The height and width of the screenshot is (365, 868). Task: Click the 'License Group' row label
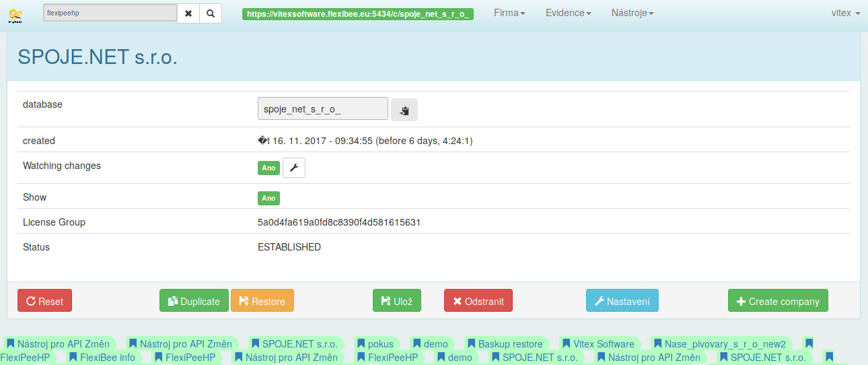pyautogui.click(x=54, y=222)
